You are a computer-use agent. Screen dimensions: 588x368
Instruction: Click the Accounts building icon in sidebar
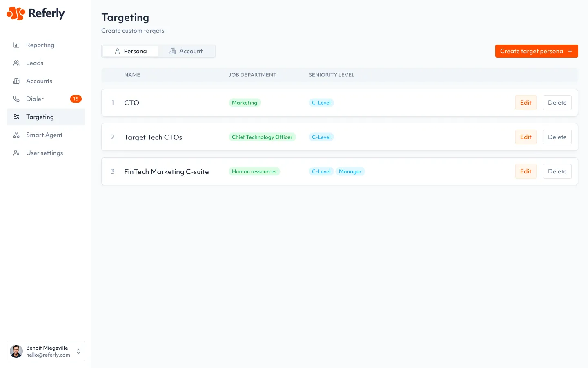tap(16, 81)
